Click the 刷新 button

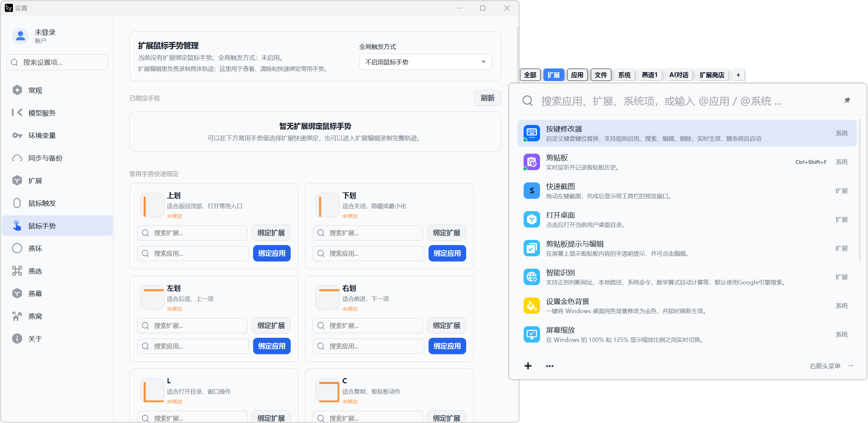(x=487, y=98)
